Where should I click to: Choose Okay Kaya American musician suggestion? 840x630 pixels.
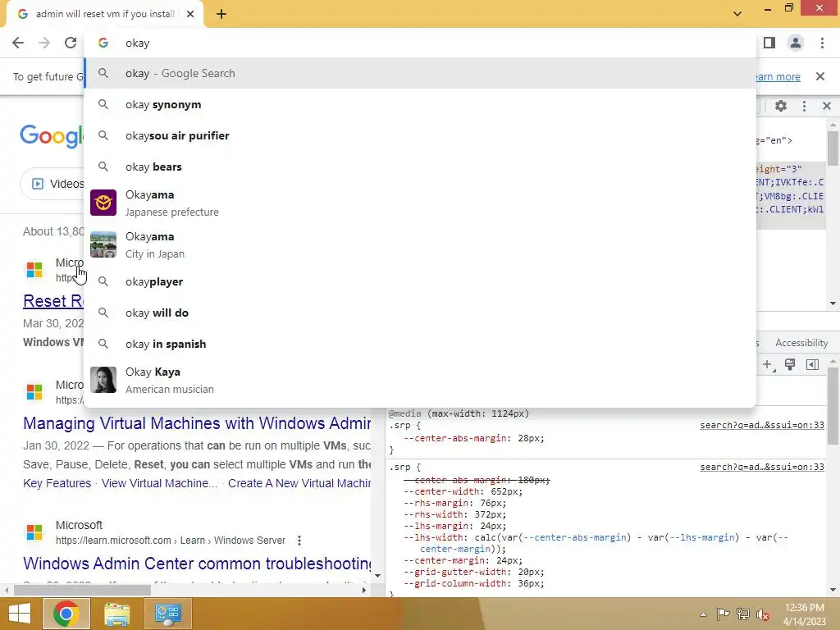(x=420, y=381)
